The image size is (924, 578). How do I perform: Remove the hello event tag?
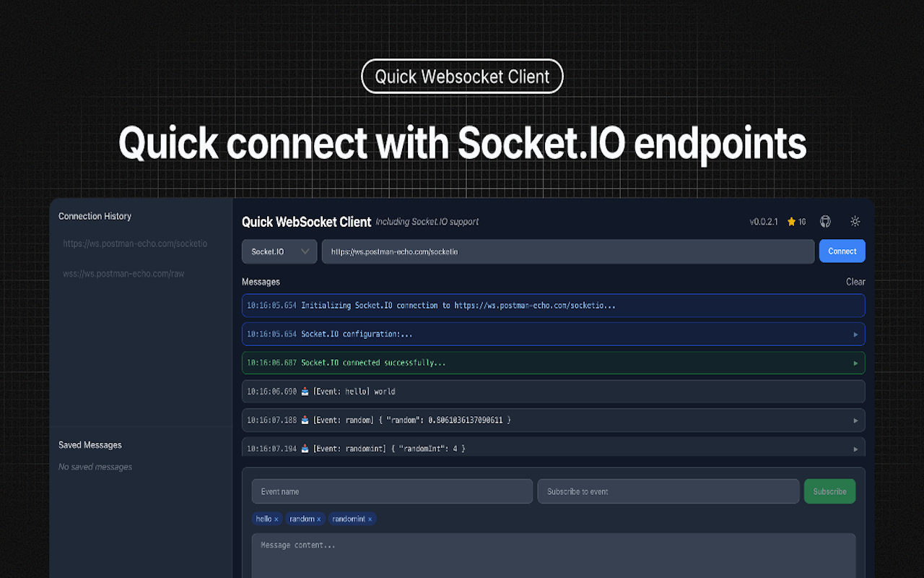(x=276, y=519)
